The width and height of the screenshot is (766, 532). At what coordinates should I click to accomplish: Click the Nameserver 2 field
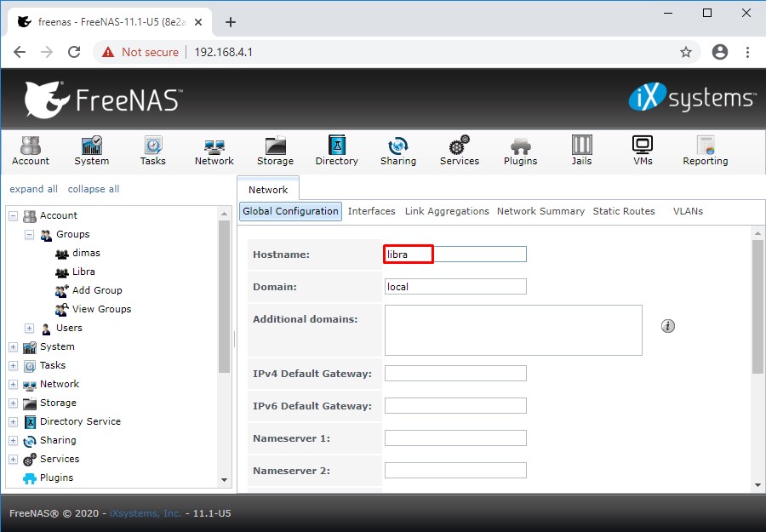click(455, 470)
